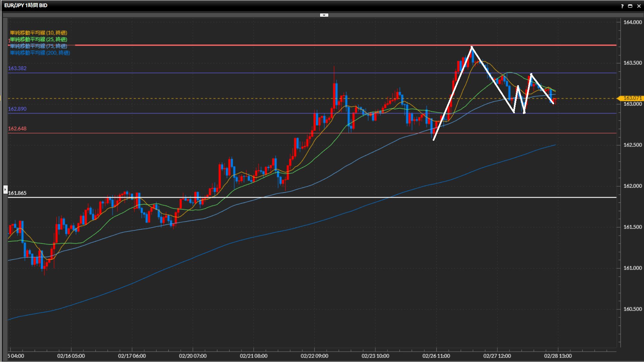644x362 pixels.
Task: Click the 163.382 horizontal line label
Action: click(x=17, y=68)
